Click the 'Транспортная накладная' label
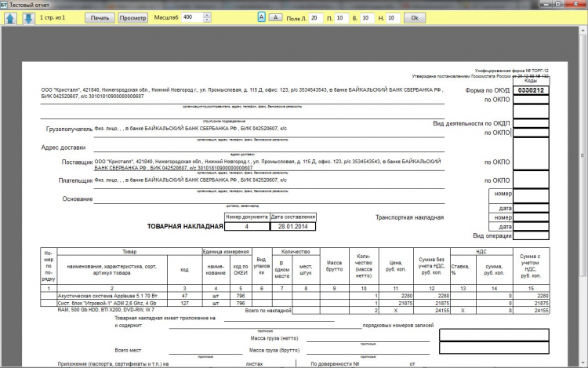This screenshot has width=588, height=368. [409, 217]
